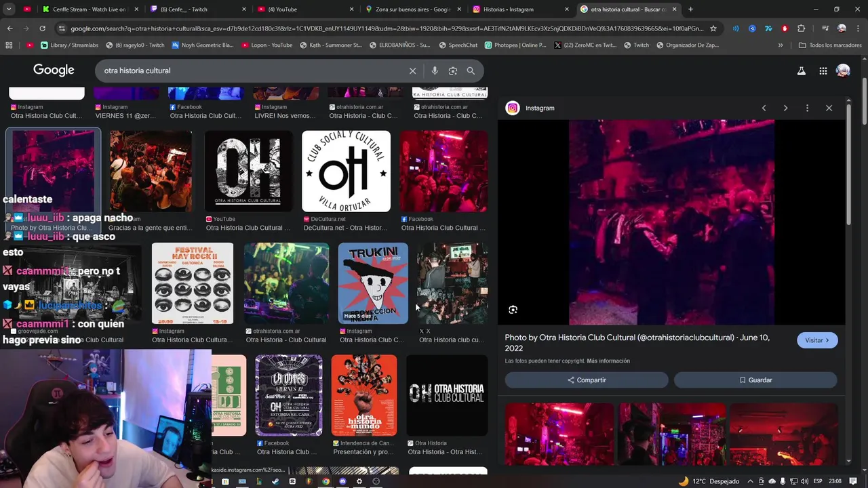Open SpeechChat bookmark
Image resolution: width=868 pixels, height=488 pixels.
(x=458, y=45)
